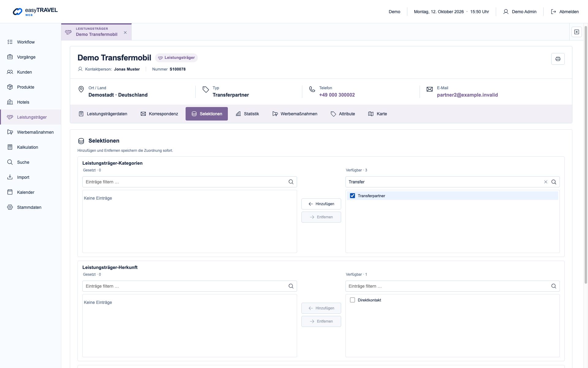The width and height of the screenshot is (588, 368).
Task: Click the easyTRAVEL WEB logo
Action: point(35,12)
